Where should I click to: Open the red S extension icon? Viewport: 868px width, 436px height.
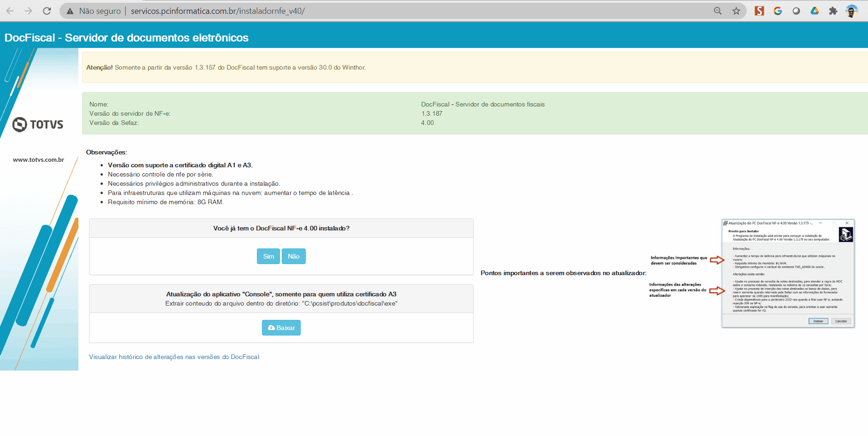[x=759, y=11]
